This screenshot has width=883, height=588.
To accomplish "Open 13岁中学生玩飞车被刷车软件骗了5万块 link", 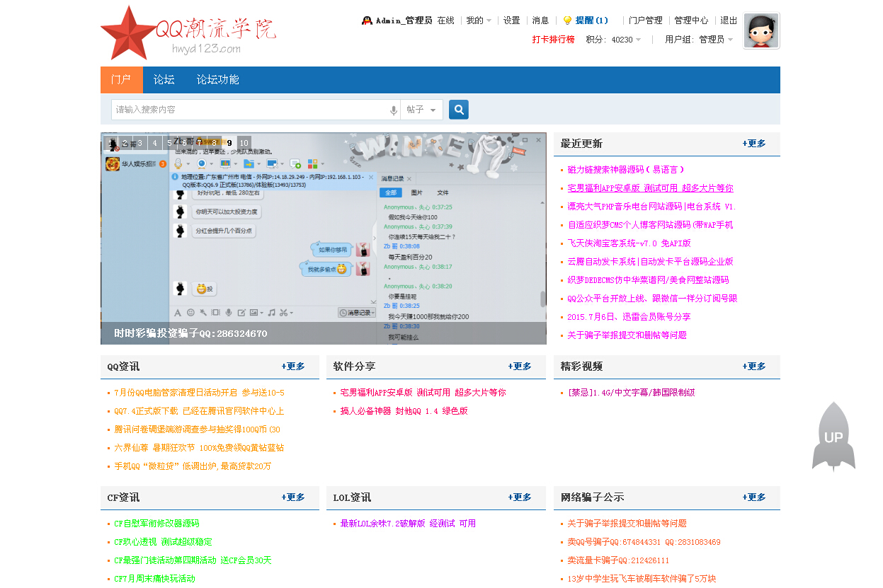I will coord(642,579).
